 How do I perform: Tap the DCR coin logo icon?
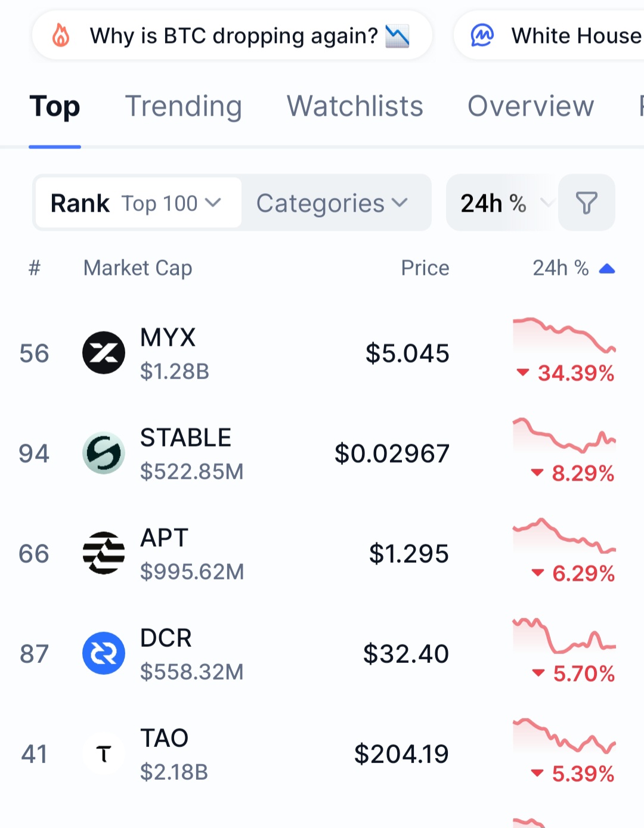[x=104, y=653]
